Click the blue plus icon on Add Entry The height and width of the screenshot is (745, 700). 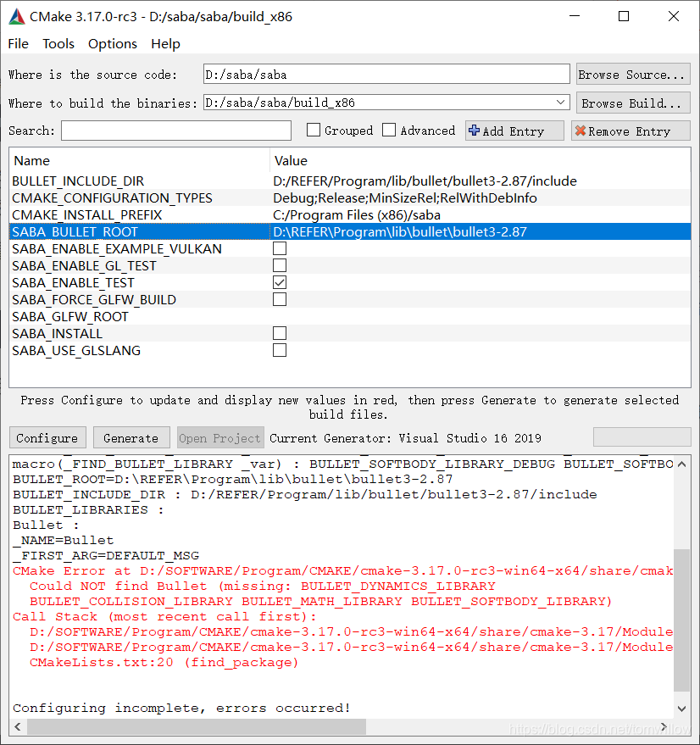point(474,131)
